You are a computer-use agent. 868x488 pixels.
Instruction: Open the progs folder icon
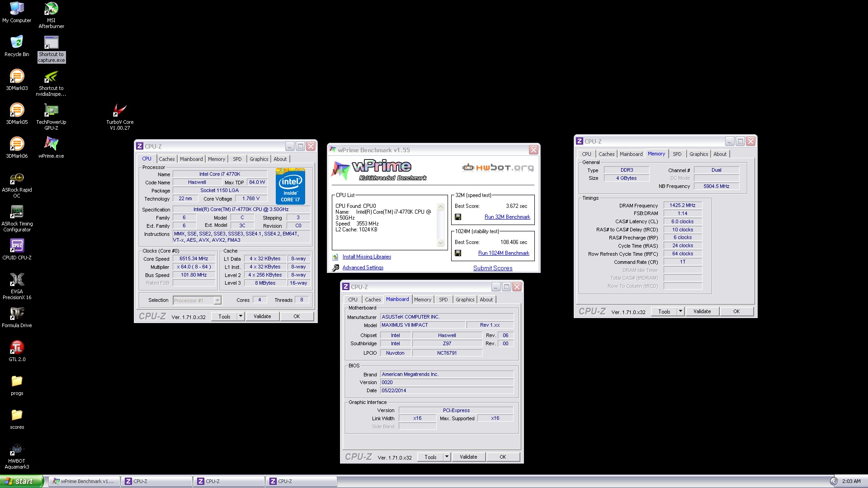(x=17, y=385)
